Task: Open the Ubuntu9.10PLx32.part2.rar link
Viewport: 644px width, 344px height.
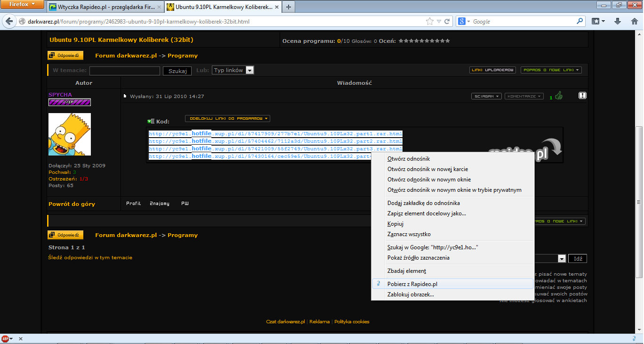Action: pyautogui.click(x=275, y=141)
